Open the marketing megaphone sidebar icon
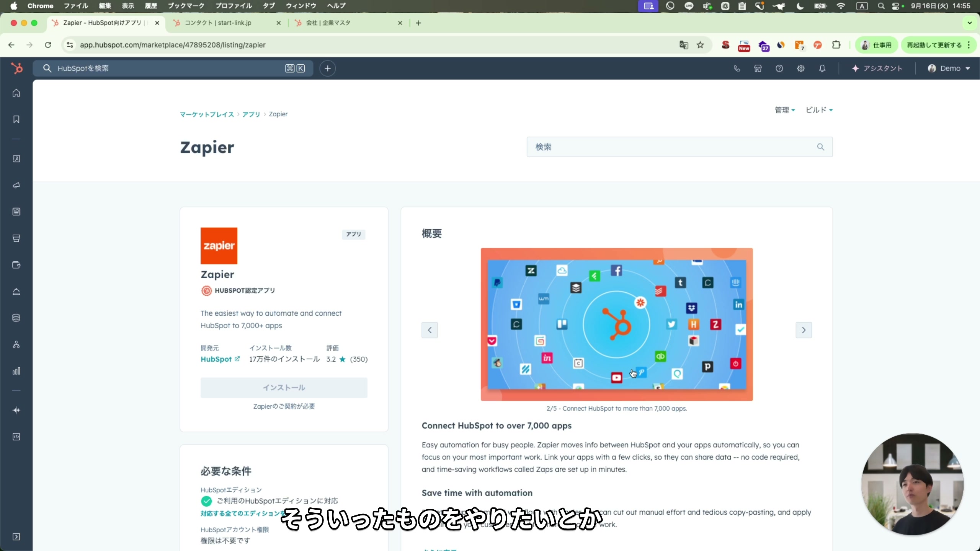Viewport: 980px width, 551px height. (16, 185)
